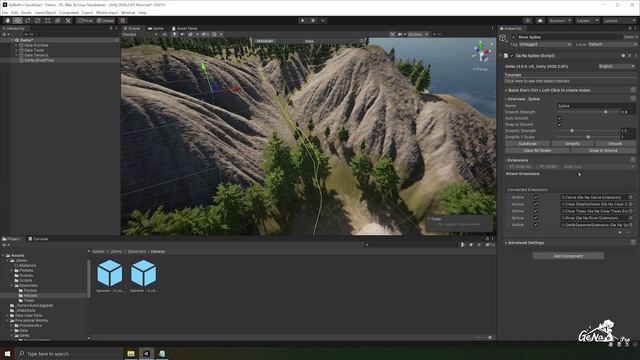Select the combined Transform tool
The image size is (640, 360).
(x=58, y=20)
